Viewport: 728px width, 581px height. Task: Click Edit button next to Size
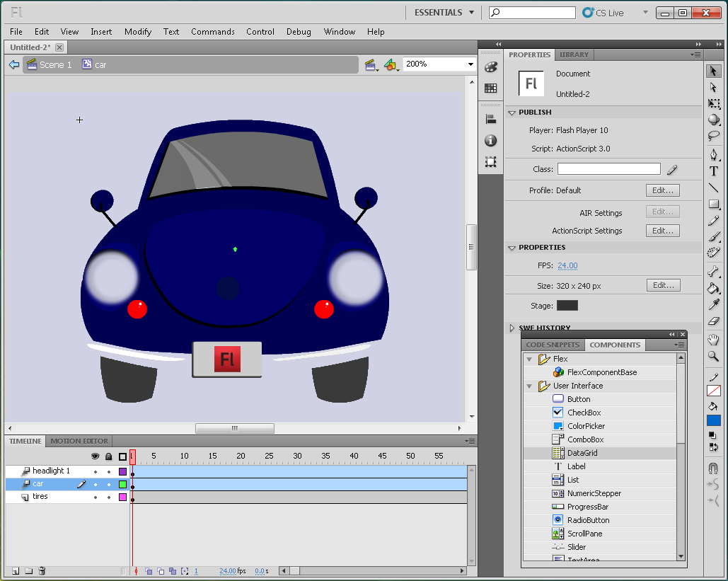coord(663,285)
